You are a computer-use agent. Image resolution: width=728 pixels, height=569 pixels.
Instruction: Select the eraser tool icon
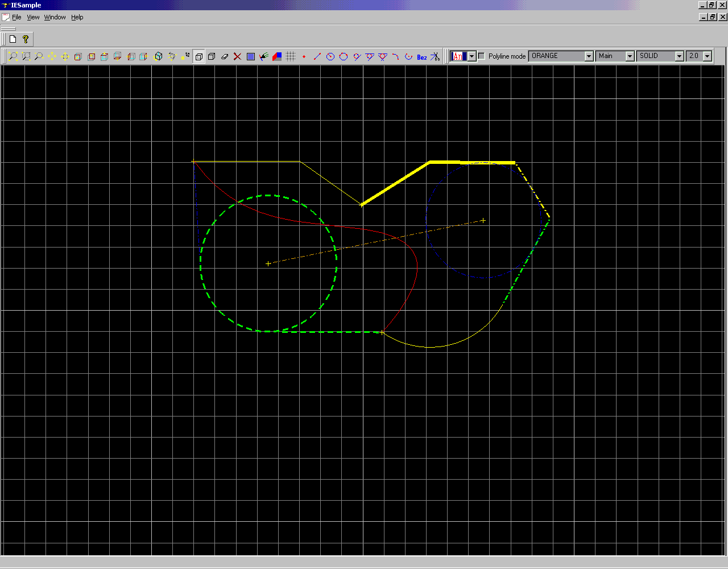(x=224, y=56)
